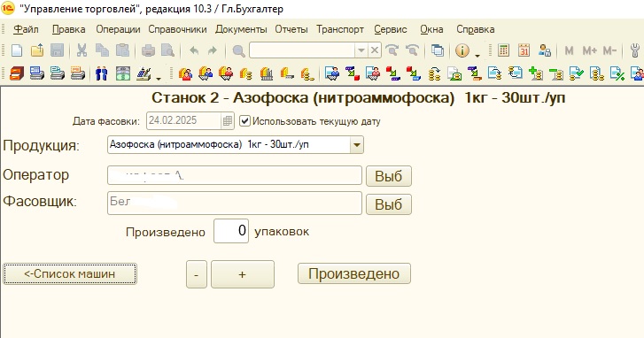Image resolution: width=644 pixels, height=338 pixels.
Task: Open the Calendar 31 icon
Action: [x=524, y=50]
